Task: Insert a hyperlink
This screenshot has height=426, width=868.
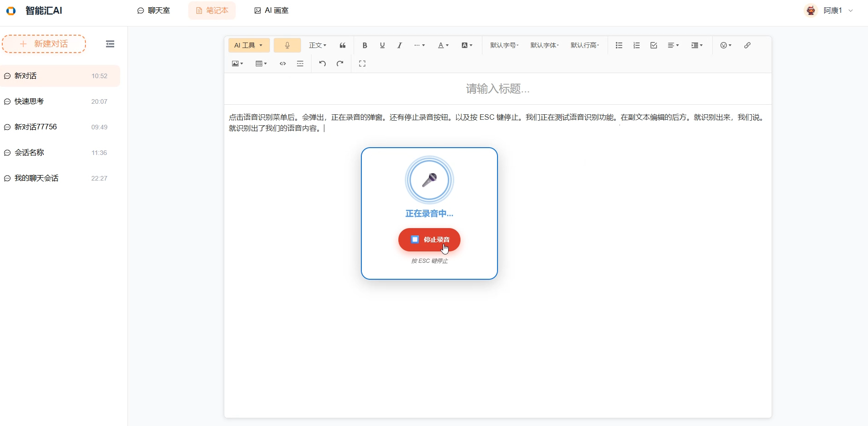Action: pyautogui.click(x=747, y=45)
